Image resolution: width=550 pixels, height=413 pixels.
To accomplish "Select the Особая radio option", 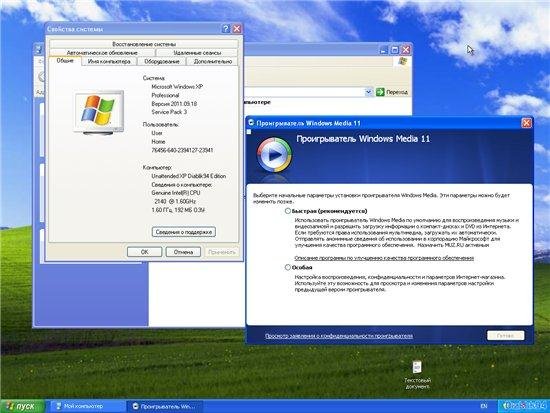I will [x=288, y=267].
